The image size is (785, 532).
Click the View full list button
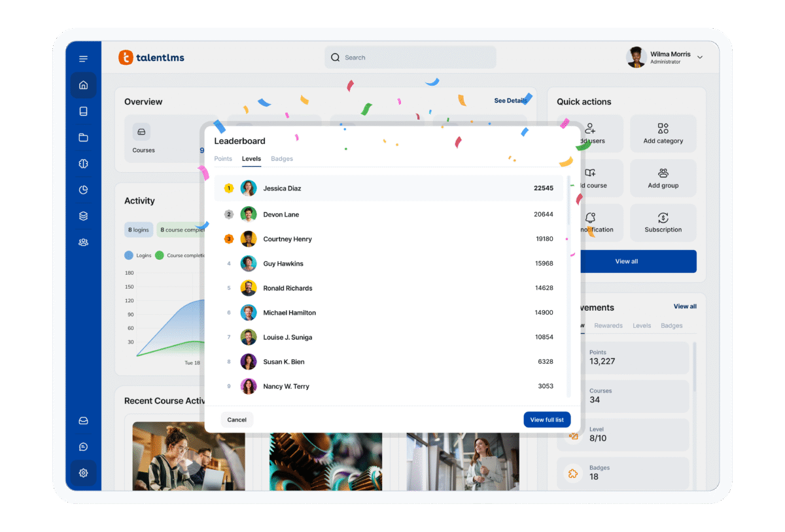[547, 420]
